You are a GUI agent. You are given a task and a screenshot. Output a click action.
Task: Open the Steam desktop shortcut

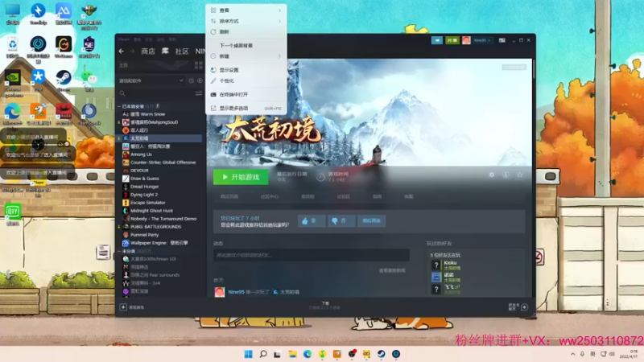[x=64, y=80]
